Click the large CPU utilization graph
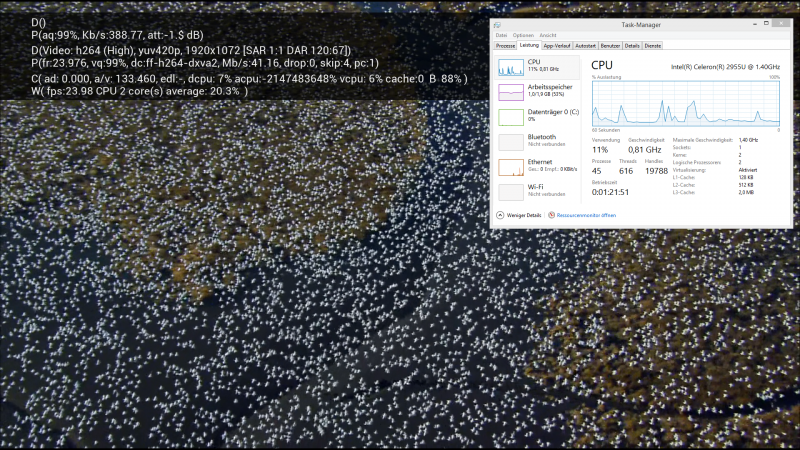Image resolution: width=800 pixels, height=450 pixels. tap(686, 104)
